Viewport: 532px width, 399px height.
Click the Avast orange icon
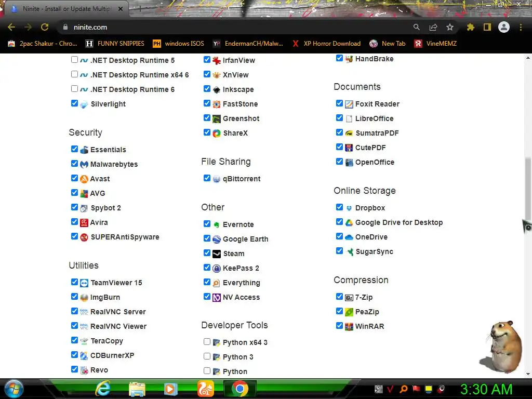(x=84, y=179)
